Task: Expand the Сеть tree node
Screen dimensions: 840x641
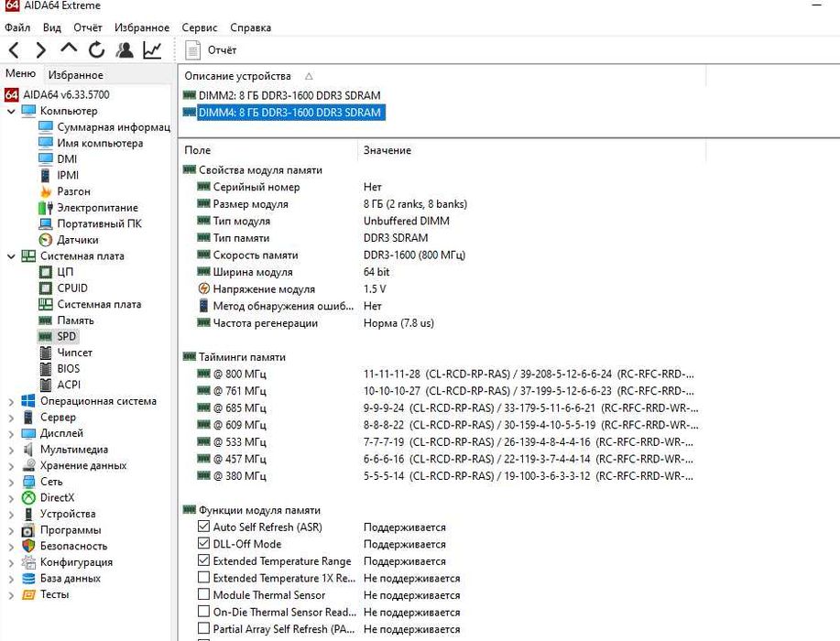Action: tap(11, 482)
